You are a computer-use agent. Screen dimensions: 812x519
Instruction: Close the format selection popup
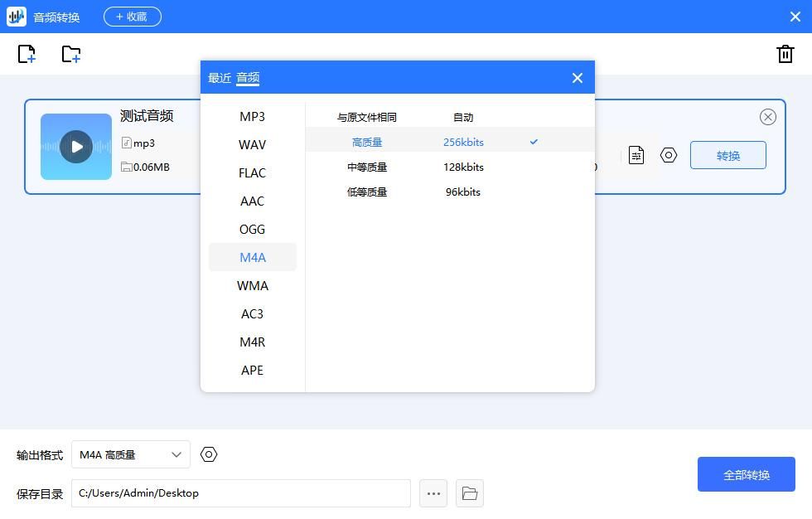click(x=577, y=78)
